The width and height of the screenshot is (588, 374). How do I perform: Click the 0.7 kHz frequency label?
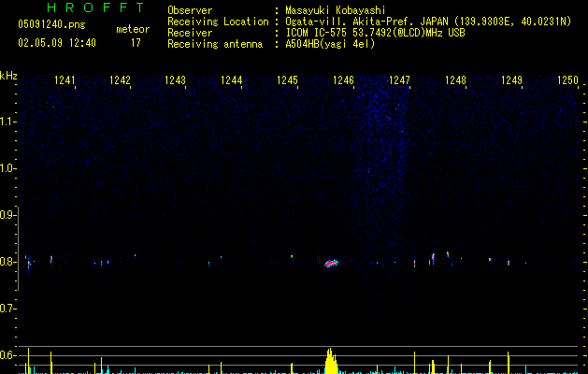(7, 309)
